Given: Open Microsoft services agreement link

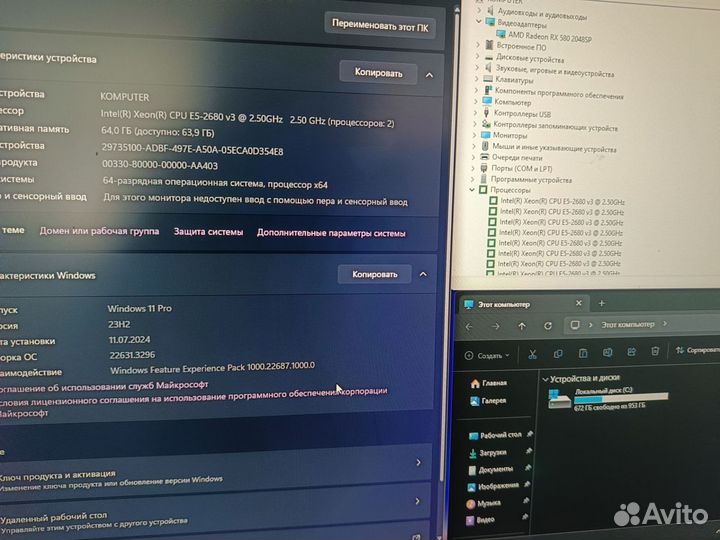Looking at the screenshot, I should click(x=104, y=387).
